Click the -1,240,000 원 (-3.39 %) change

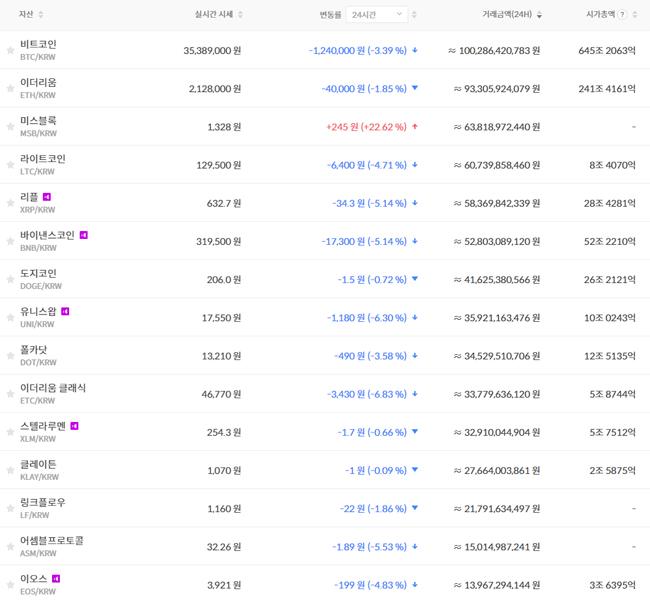pyautogui.click(x=358, y=51)
